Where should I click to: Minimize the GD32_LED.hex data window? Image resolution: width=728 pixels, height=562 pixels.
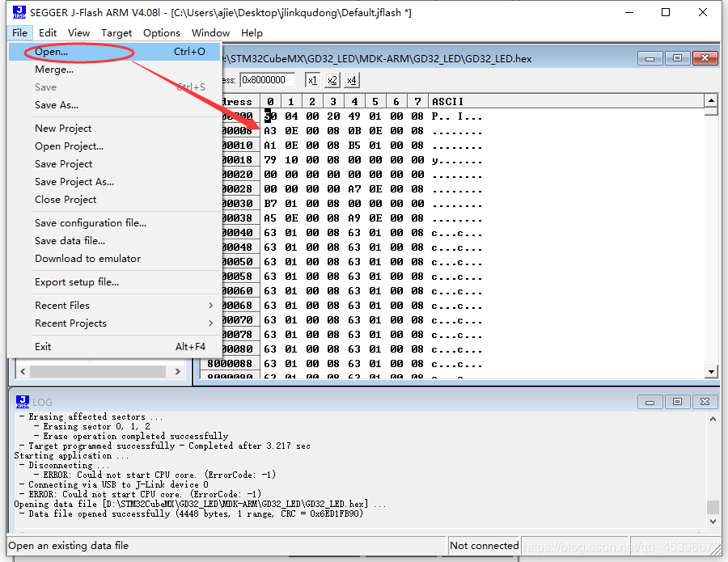(x=650, y=58)
